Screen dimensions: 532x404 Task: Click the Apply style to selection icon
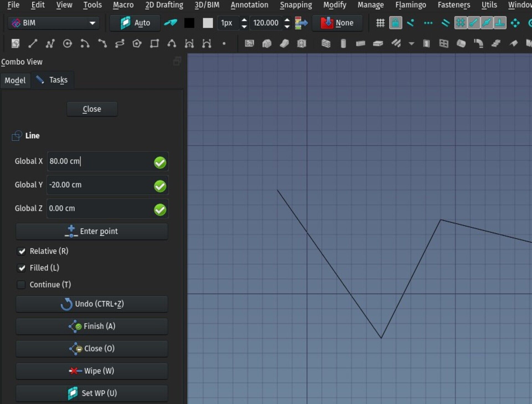click(x=301, y=23)
